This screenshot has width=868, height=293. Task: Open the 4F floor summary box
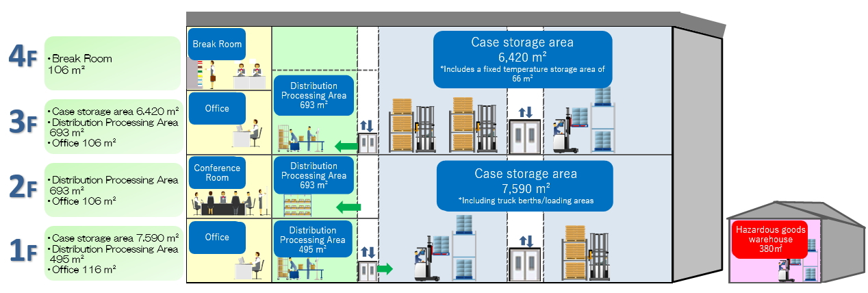113,63
